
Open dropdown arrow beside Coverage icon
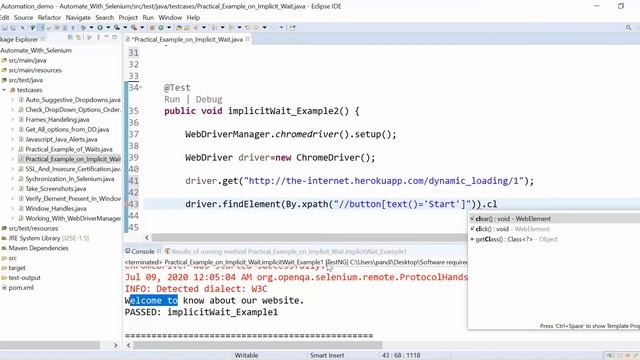click(125, 28)
